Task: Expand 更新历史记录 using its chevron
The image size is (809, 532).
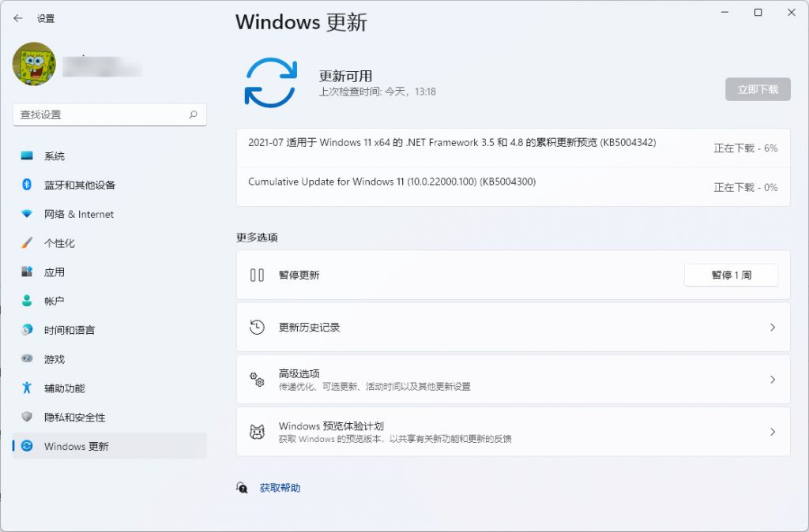Action: pyautogui.click(x=773, y=328)
